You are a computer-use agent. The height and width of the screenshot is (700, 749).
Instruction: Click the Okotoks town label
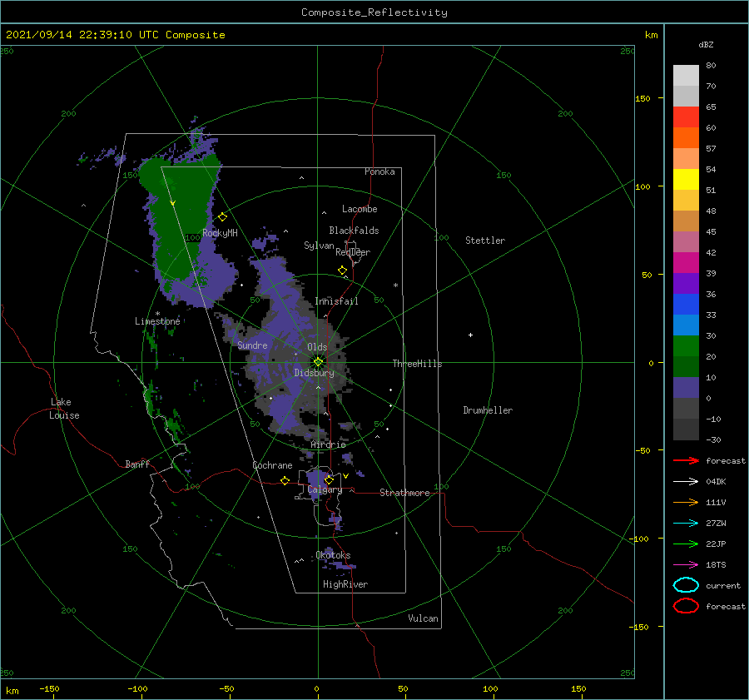[333, 555]
